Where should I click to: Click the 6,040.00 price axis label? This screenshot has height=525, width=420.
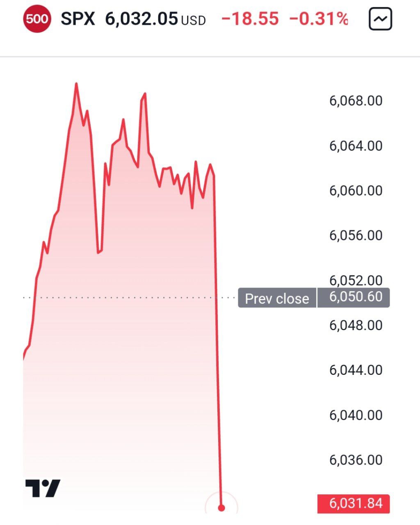point(356,415)
